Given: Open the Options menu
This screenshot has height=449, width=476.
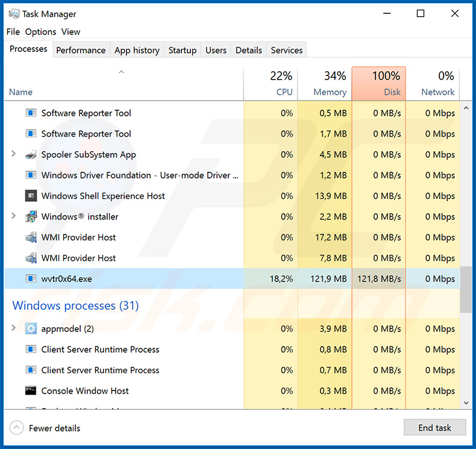Looking at the screenshot, I should [x=40, y=31].
